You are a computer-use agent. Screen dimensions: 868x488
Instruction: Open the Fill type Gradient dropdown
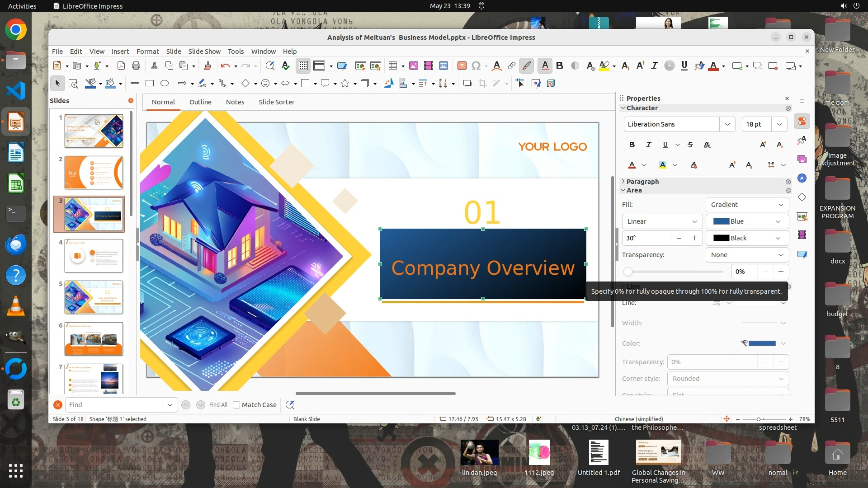[x=747, y=205]
